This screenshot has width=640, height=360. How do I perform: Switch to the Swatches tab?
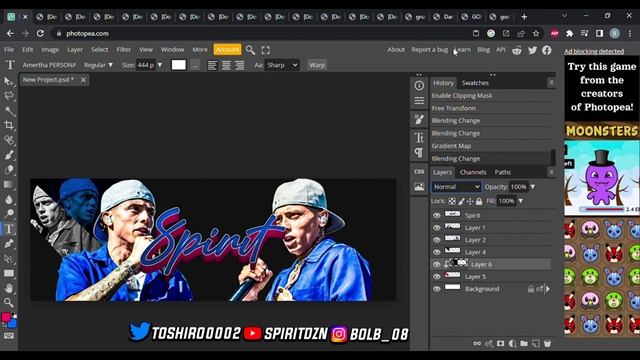475,82
